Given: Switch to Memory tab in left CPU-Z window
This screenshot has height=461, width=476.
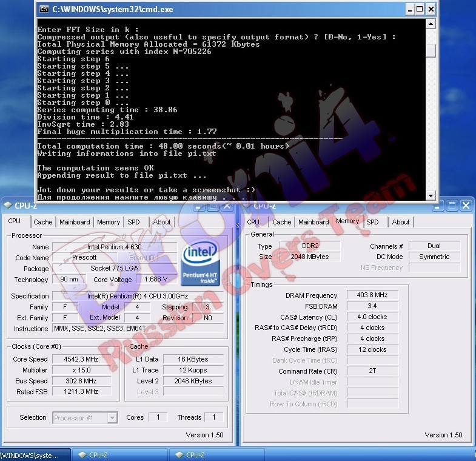Looking at the screenshot, I should point(109,222).
